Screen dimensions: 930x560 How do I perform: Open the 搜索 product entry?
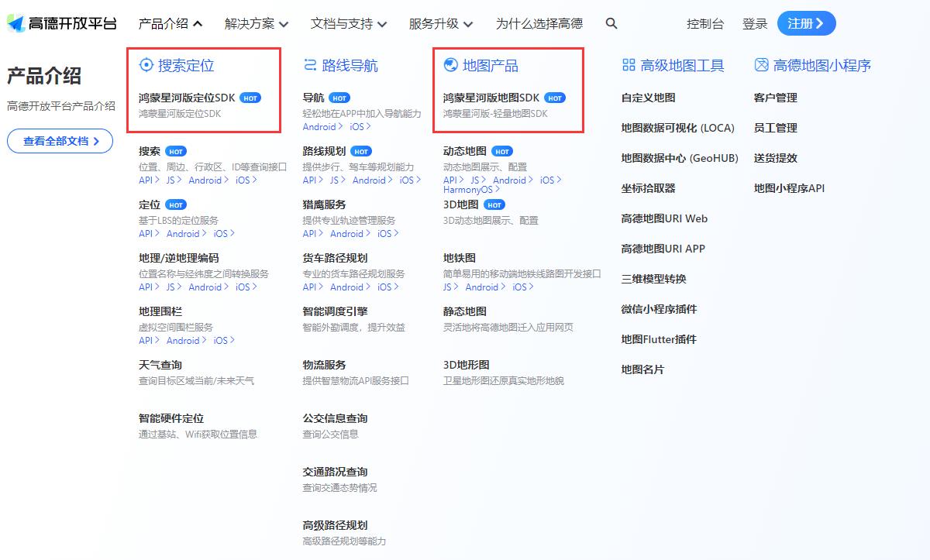coord(150,151)
